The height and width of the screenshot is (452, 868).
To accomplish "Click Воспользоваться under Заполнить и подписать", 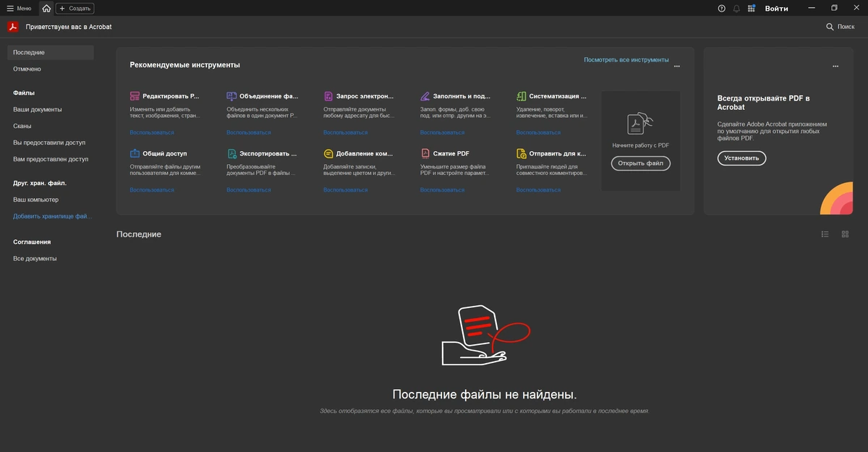I will click(x=442, y=132).
